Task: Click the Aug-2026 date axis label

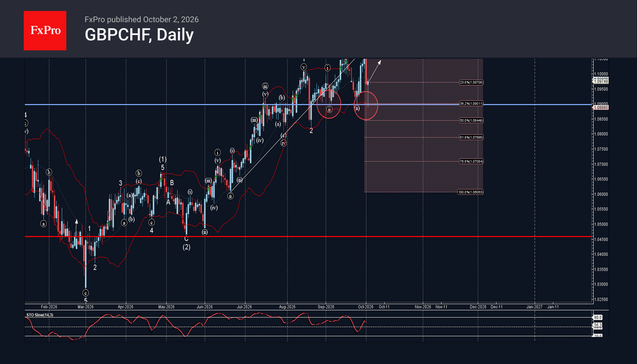Action: [287, 307]
